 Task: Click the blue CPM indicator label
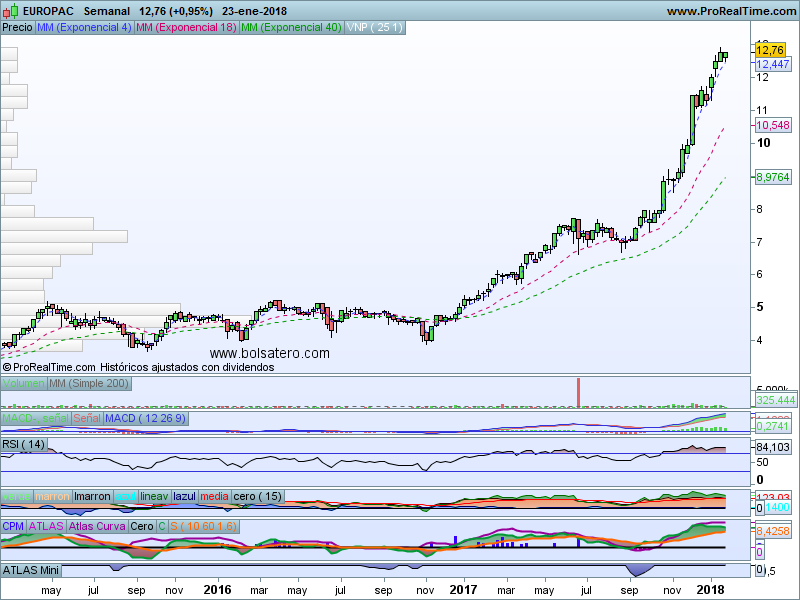pos(13,525)
